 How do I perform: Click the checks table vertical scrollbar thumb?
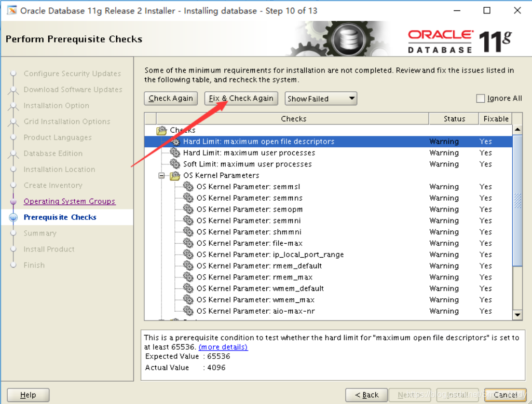(517, 201)
